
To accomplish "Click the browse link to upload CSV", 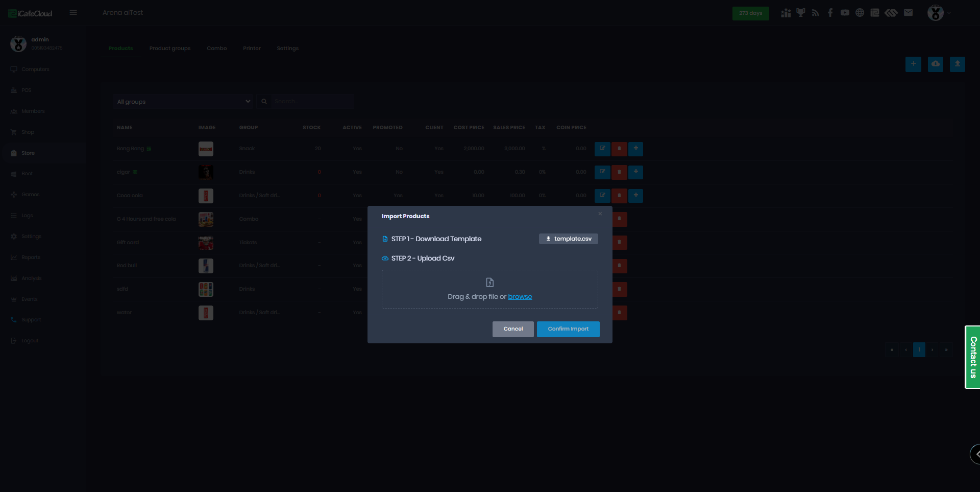I will tap(520, 297).
